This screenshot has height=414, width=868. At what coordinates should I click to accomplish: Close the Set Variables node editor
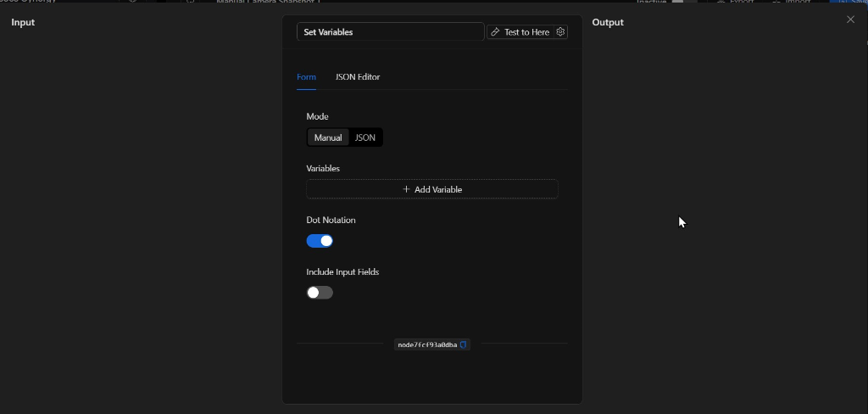(x=850, y=20)
